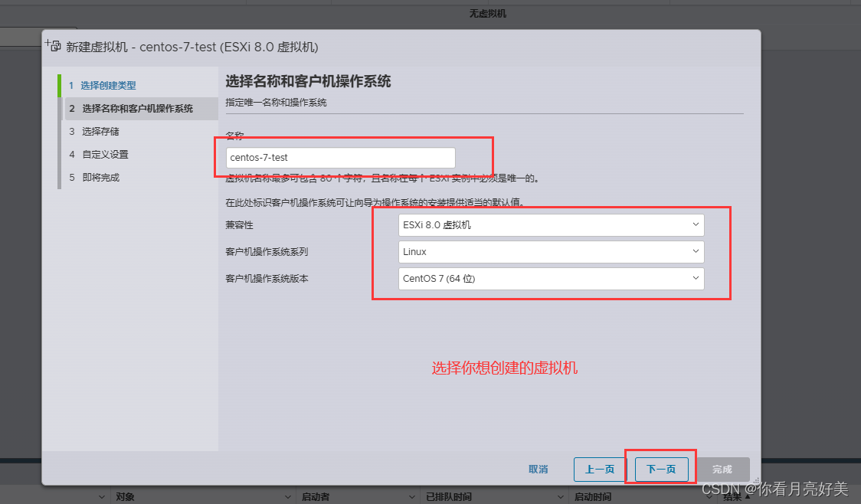Select step 2 选择名称和客户机操作系统
Viewport: 861px width, 504px height.
click(x=142, y=109)
